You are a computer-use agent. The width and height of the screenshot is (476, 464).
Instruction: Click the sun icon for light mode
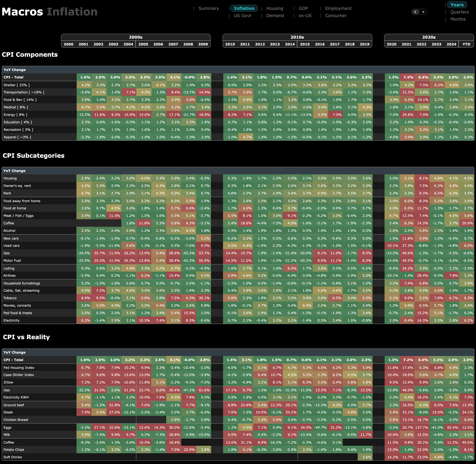(423, 12)
